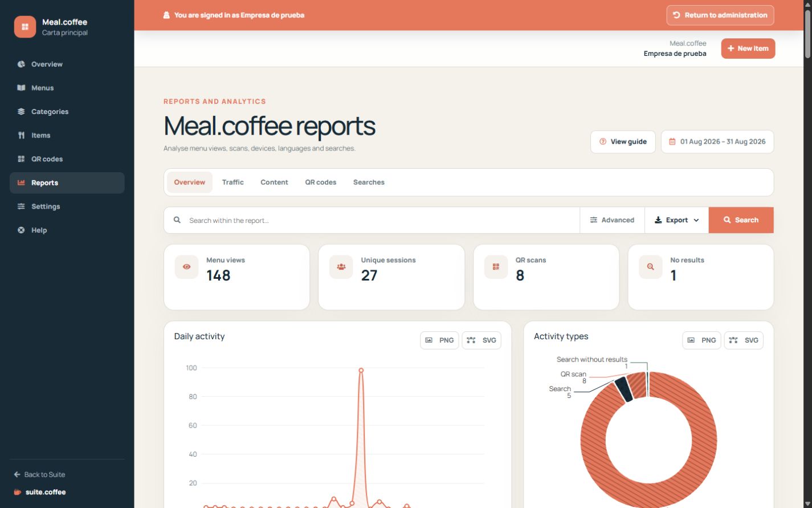Screen dimensions: 812x508
Task: Switch to the Traffic tab
Action: tap(233, 182)
